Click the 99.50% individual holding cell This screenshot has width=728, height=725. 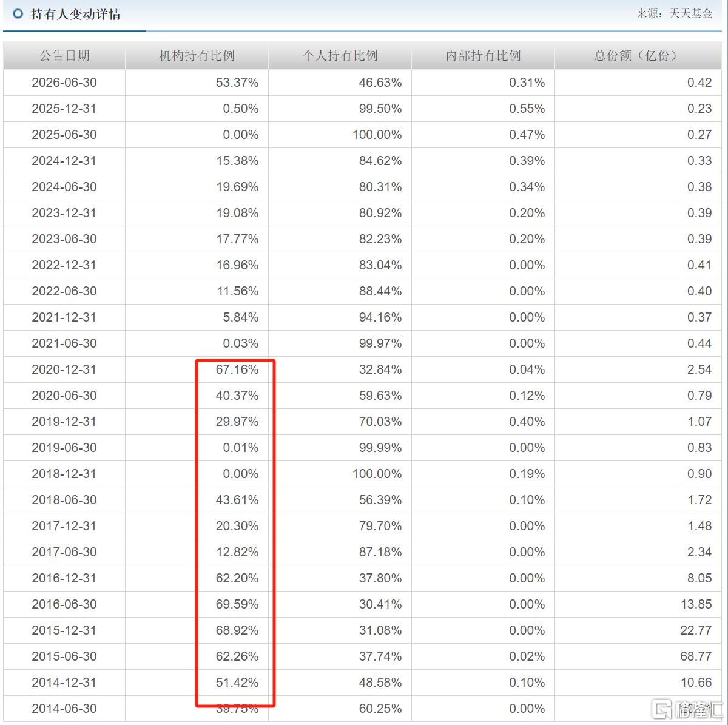point(380,109)
